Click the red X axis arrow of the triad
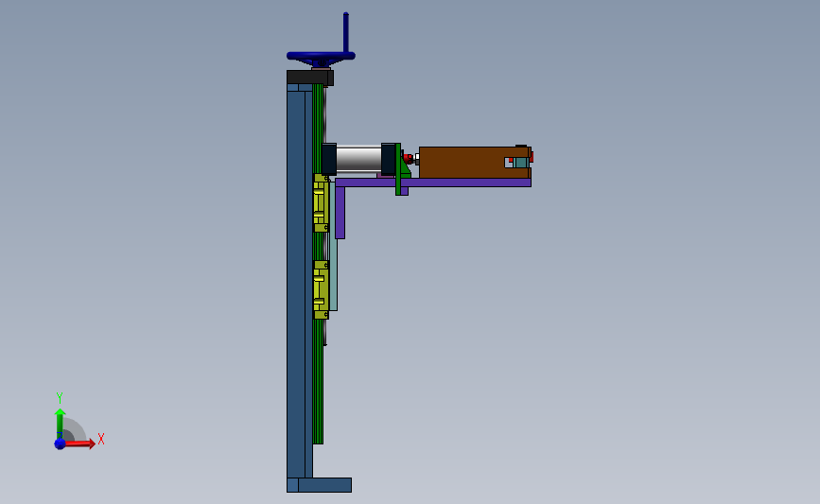Screen dimensions: 820x504 click(79, 443)
